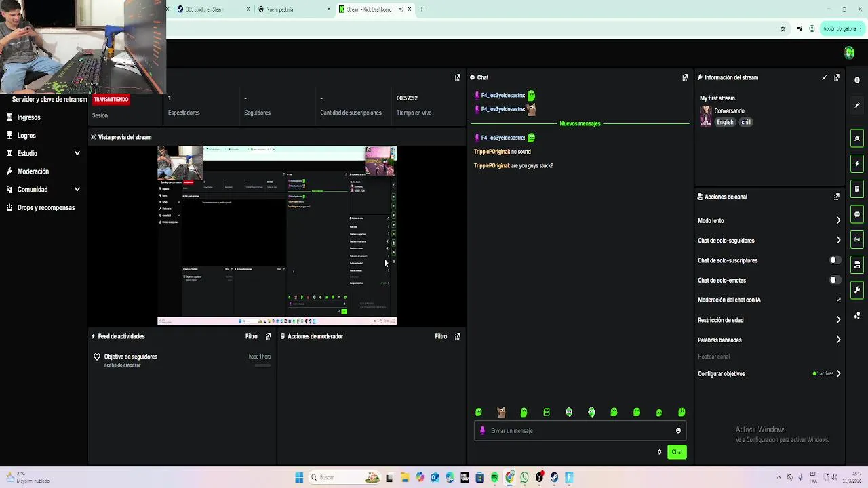
Task: Click the stream preview thumbnail
Action: tap(277, 236)
